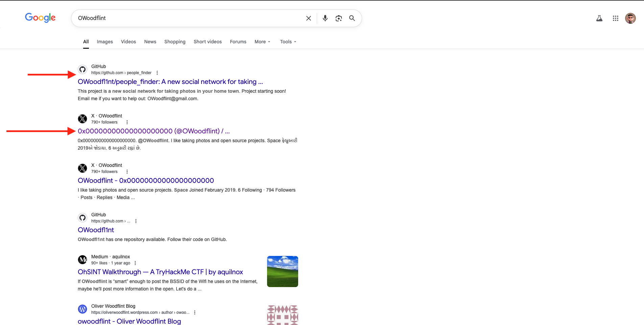Screen dimensions: 644x325
Task: Open the Tools dropdown
Action: [x=288, y=42]
